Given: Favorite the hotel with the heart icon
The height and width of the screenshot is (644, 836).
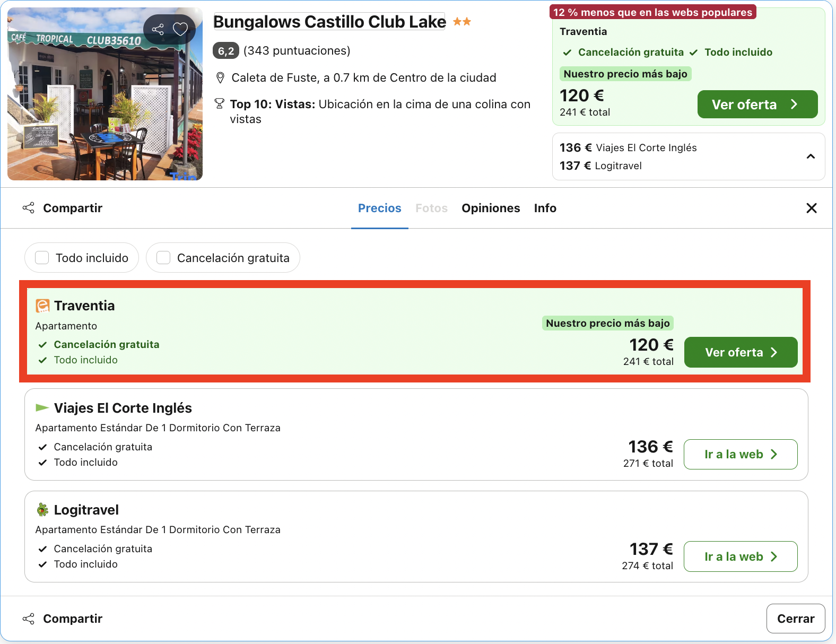Looking at the screenshot, I should (180, 29).
